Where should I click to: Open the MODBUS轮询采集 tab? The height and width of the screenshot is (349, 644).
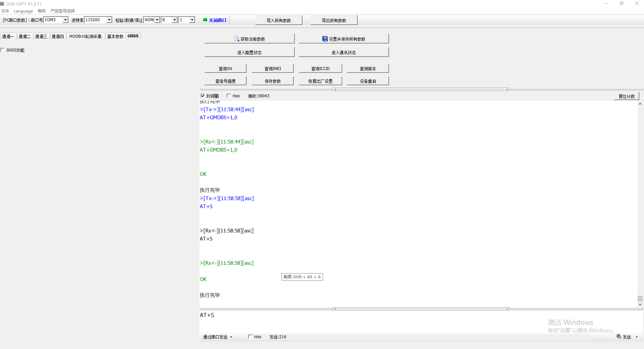pyautogui.click(x=85, y=36)
